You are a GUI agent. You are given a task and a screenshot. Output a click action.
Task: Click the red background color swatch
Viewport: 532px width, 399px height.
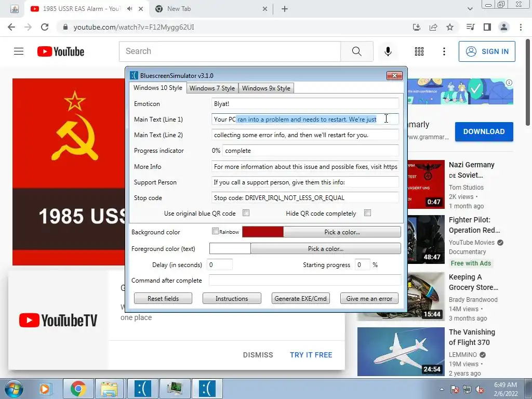pyautogui.click(x=263, y=232)
